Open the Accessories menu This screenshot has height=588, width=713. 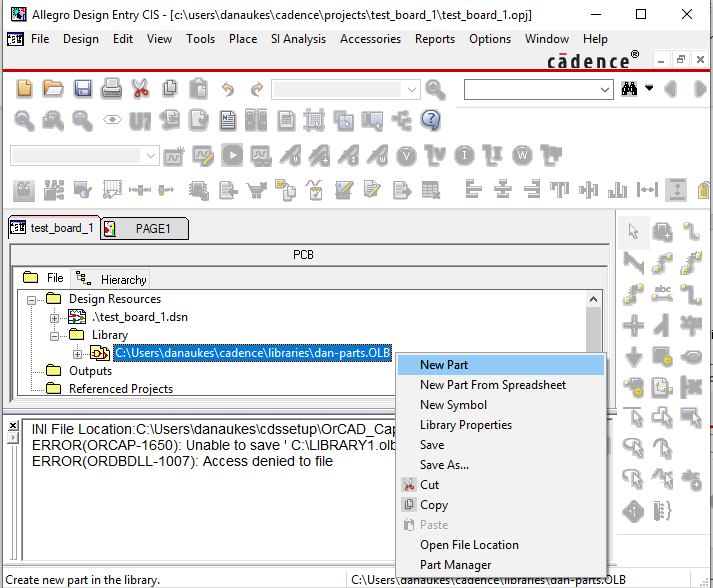tap(370, 39)
